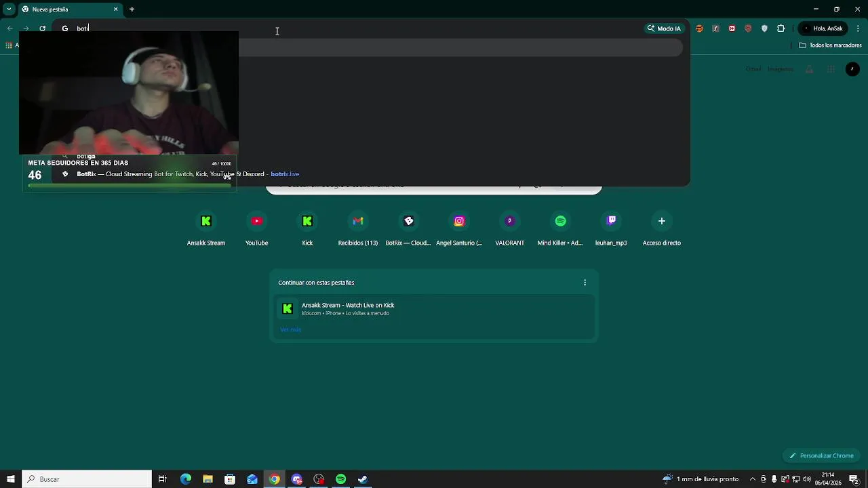The image size is (868, 488).
Task: Open the Windows Start menu
Action: 10,479
